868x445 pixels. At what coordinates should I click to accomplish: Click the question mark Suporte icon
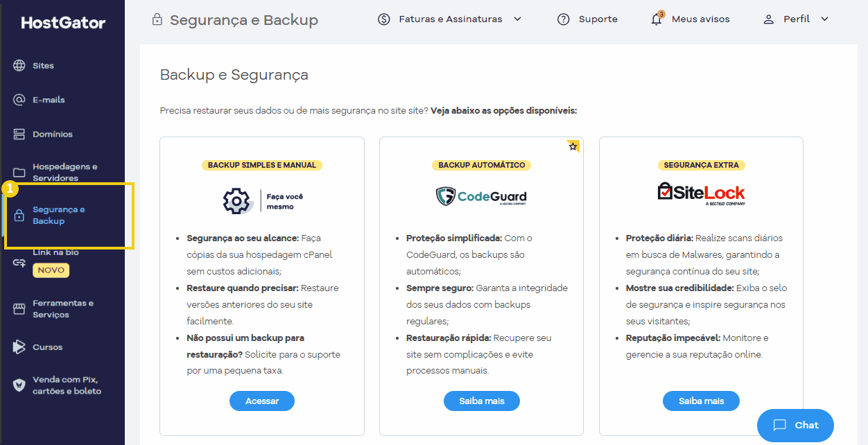coord(564,19)
